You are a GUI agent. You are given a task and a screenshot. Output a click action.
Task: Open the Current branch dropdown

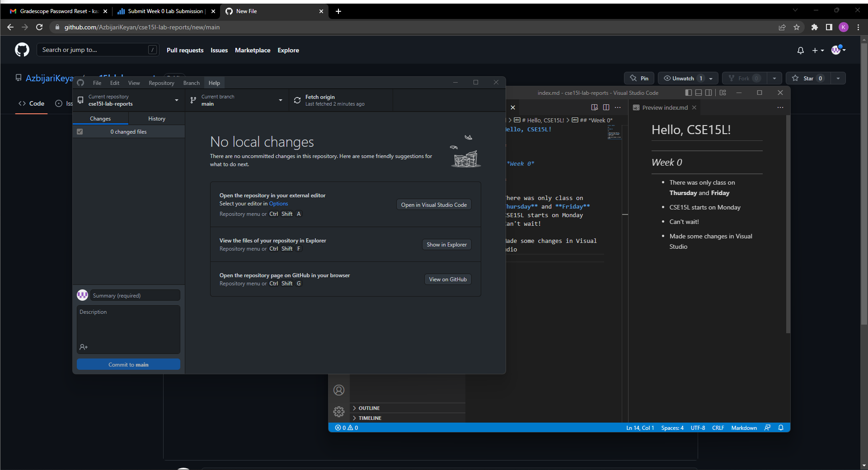pos(237,100)
